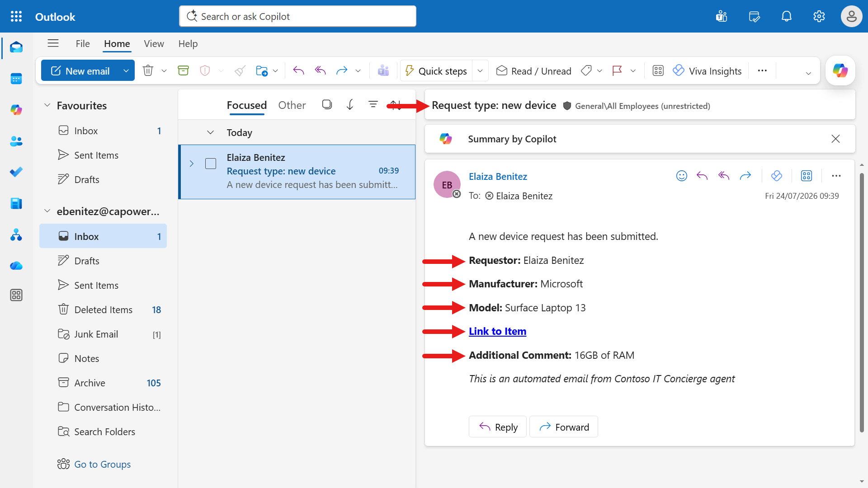
Task: Open the notifications bell
Action: click(787, 17)
